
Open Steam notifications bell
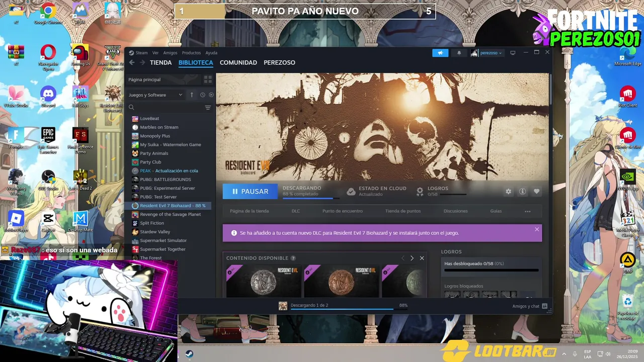pyautogui.click(x=459, y=53)
